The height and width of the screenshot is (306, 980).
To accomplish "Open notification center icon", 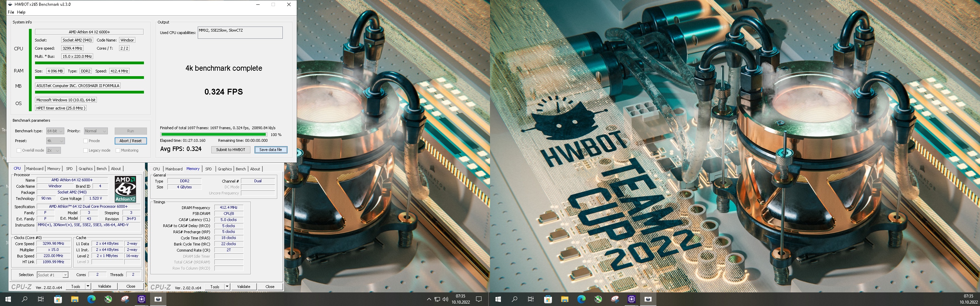I will (x=479, y=299).
